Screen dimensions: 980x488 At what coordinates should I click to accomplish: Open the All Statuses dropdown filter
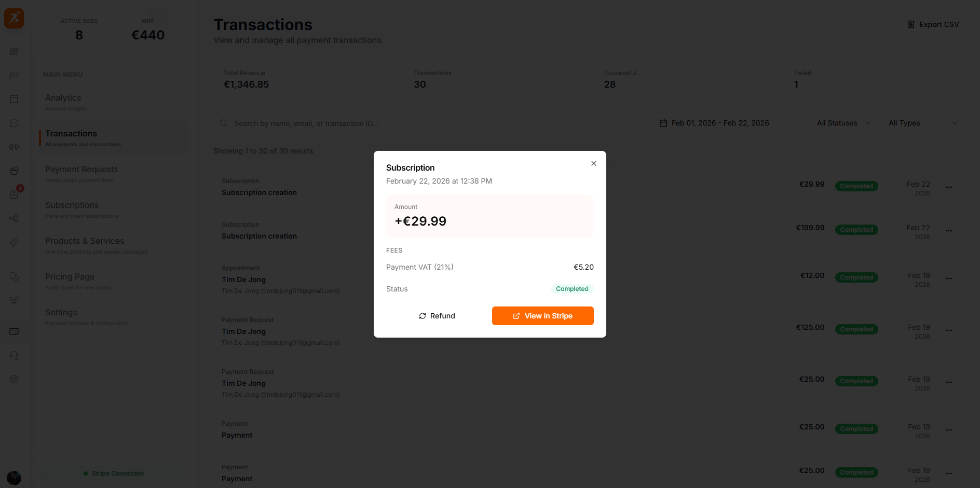[841, 123]
